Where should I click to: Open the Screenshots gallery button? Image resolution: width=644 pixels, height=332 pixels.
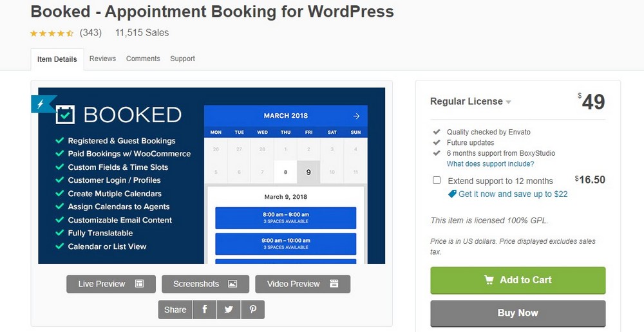tap(205, 284)
